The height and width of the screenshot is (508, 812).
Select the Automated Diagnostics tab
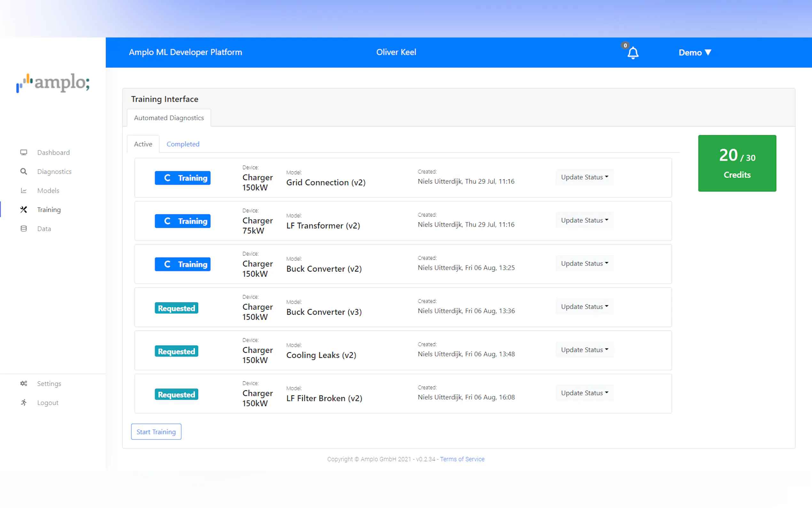click(x=169, y=118)
